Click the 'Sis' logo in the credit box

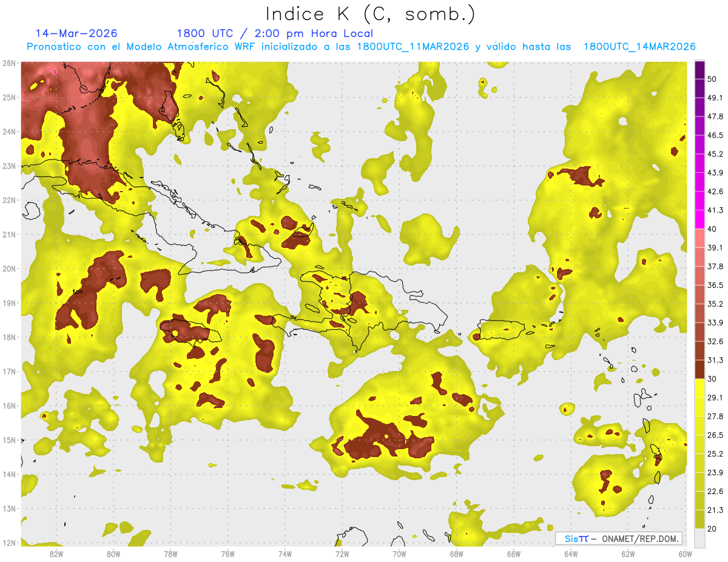(576, 538)
